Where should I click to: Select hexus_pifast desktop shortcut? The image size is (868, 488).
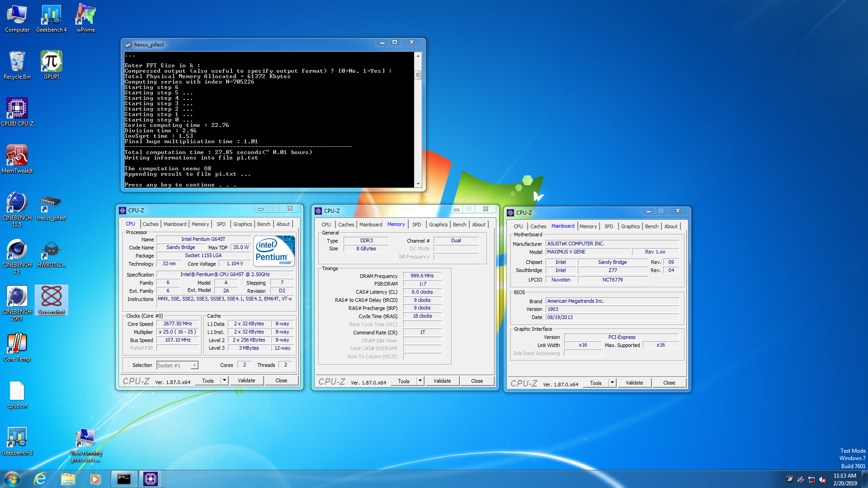click(x=52, y=208)
